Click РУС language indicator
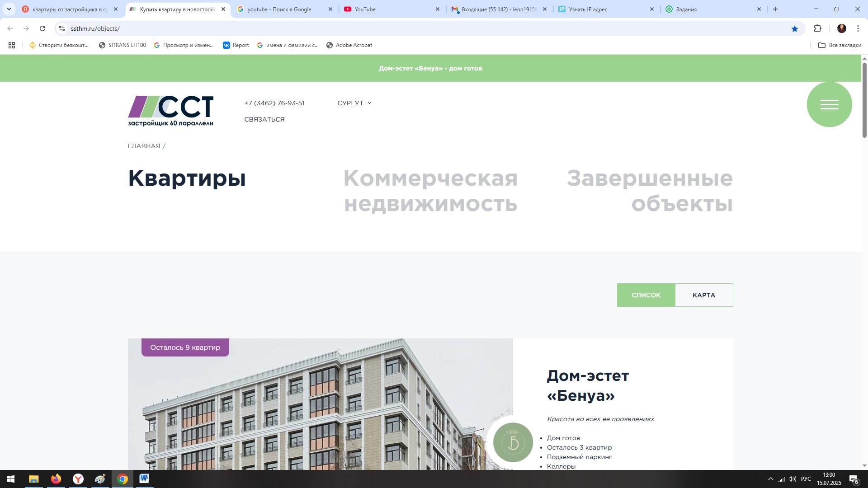This screenshot has height=488, width=868. pyautogui.click(x=806, y=479)
